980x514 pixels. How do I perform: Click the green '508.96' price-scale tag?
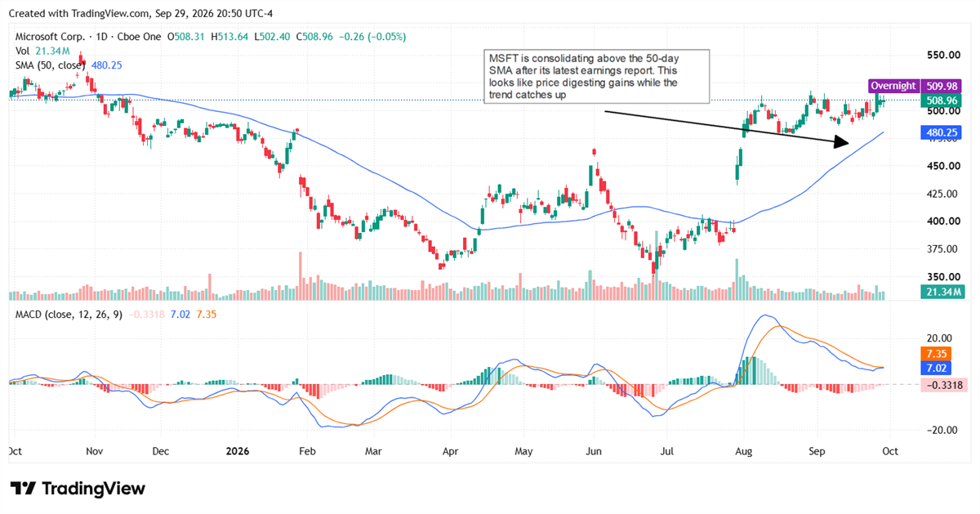(942, 100)
